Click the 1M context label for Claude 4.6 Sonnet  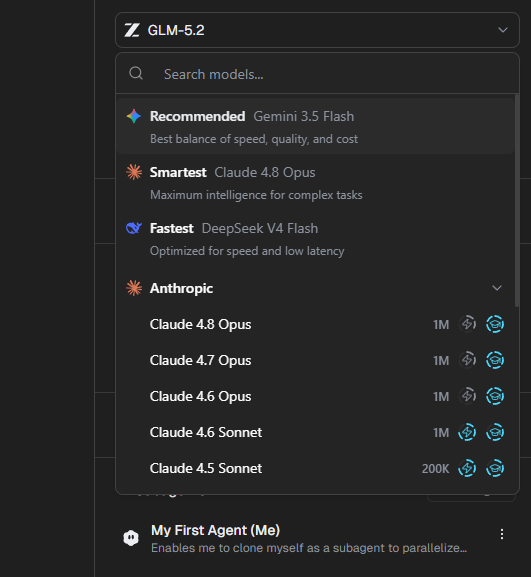[x=441, y=433]
